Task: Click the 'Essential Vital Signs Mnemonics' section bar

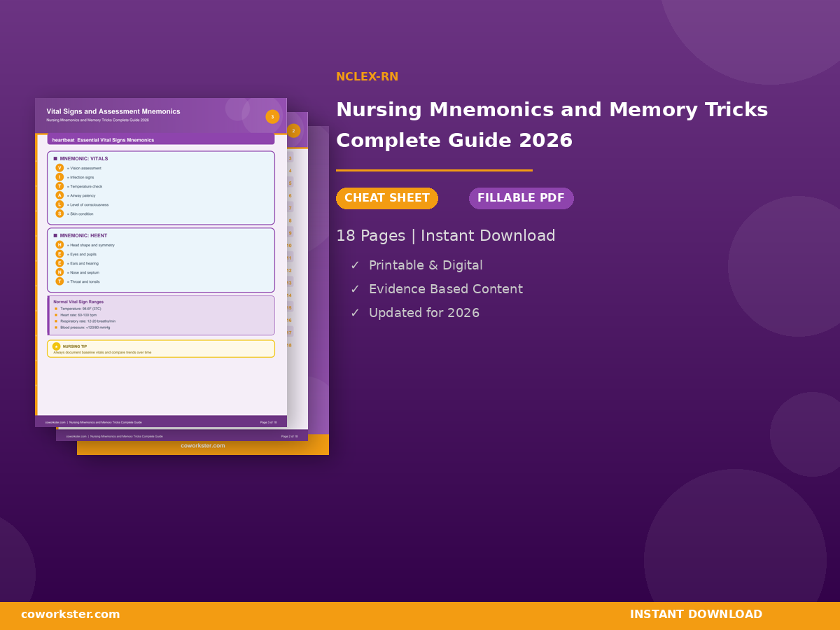Action: point(161,140)
